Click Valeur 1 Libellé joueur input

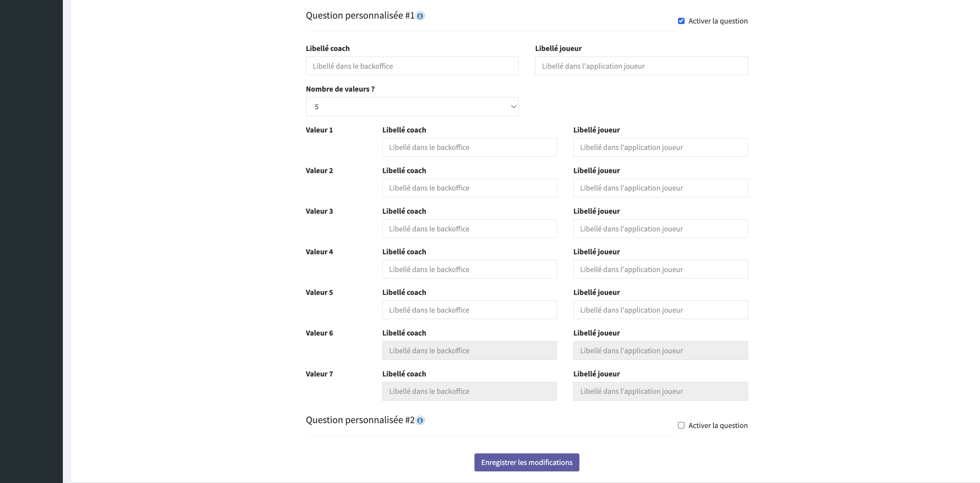(661, 147)
